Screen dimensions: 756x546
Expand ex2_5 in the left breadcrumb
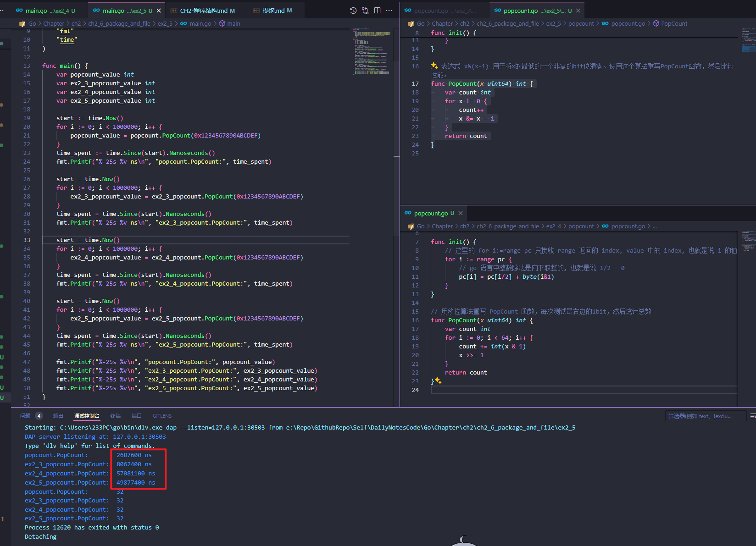point(165,23)
